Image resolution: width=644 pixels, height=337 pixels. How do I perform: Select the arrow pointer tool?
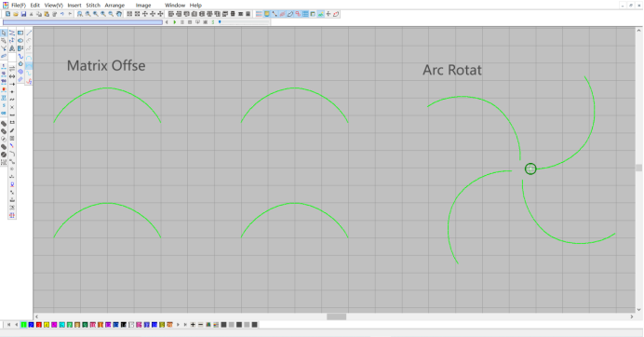(4, 33)
